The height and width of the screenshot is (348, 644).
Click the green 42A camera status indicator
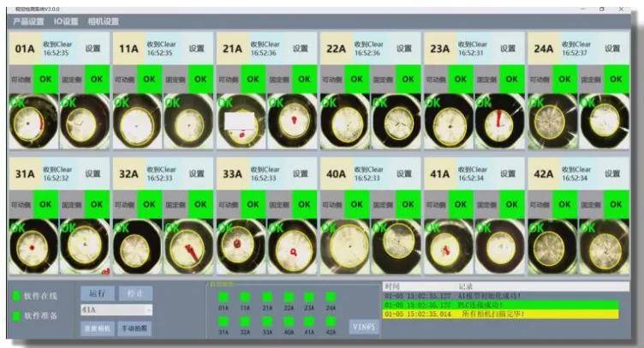331,321
